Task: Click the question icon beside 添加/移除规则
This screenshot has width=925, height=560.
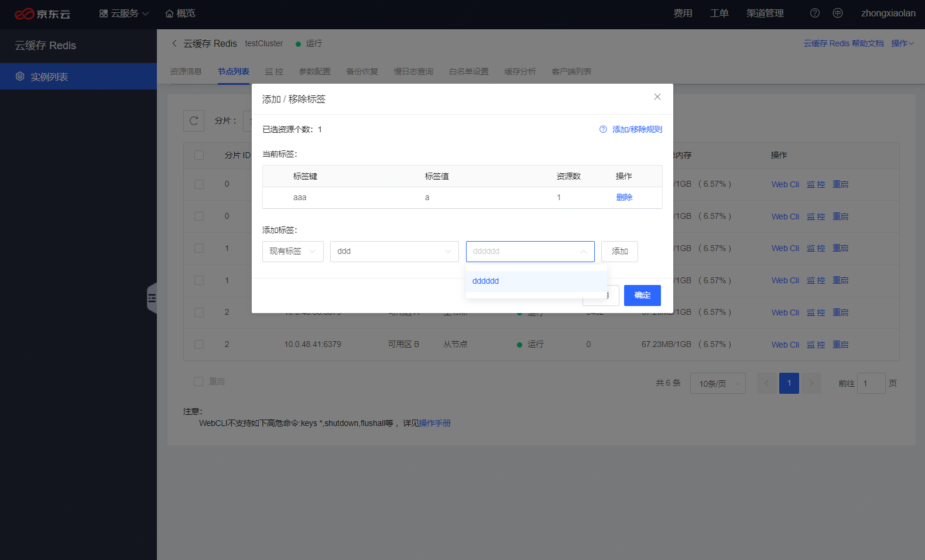Action: tap(603, 129)
